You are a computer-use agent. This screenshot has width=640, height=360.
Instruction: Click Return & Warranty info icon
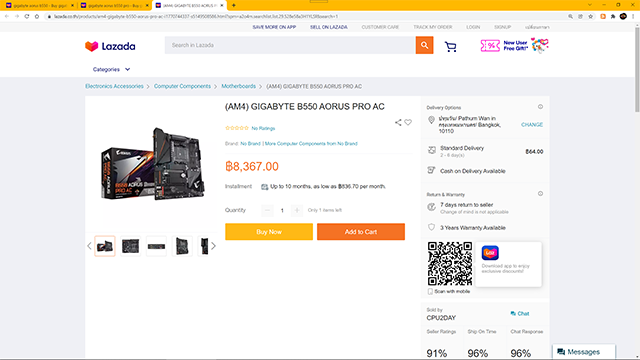540,194
